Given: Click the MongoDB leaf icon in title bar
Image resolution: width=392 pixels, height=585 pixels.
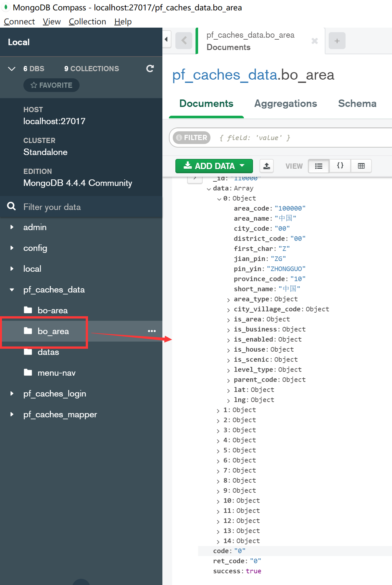Looking at the screenshot, I should [6, 7].
